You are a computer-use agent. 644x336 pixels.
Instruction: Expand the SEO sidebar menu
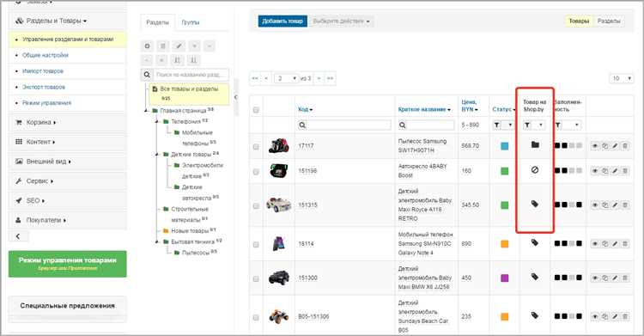(x=67, y=201)
